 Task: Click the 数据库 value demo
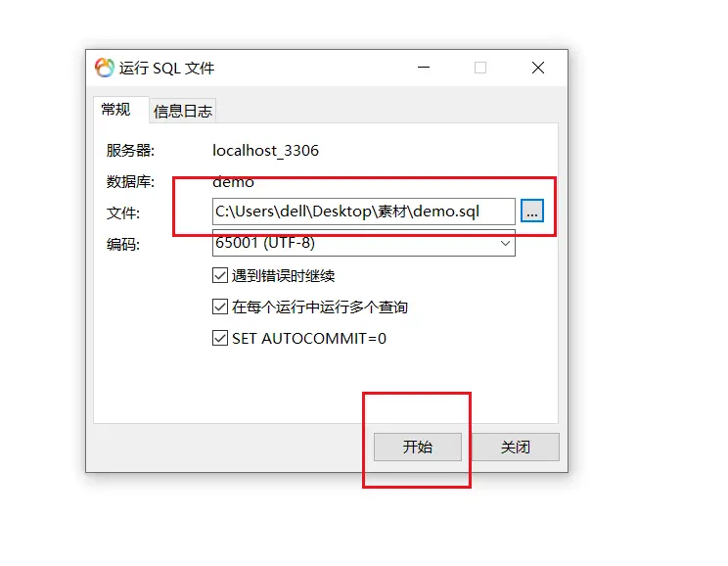pyautogui.click(x=233, y=182)
